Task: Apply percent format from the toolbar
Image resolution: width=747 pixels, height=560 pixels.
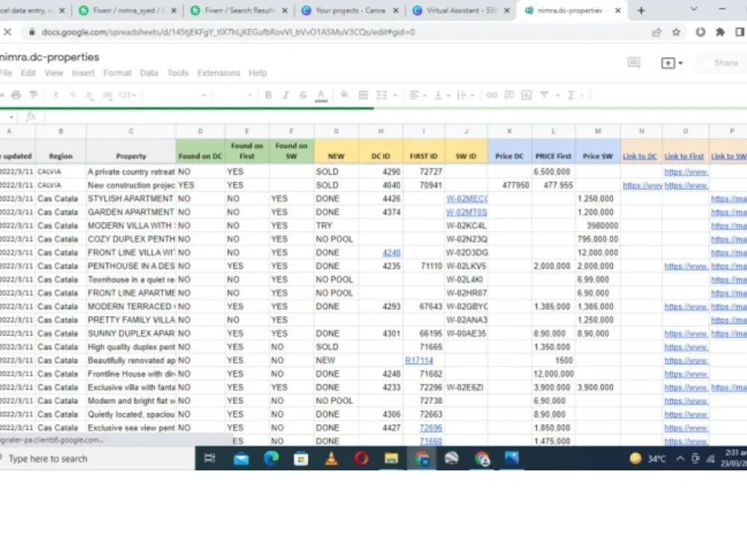Action: pos(73,95)
